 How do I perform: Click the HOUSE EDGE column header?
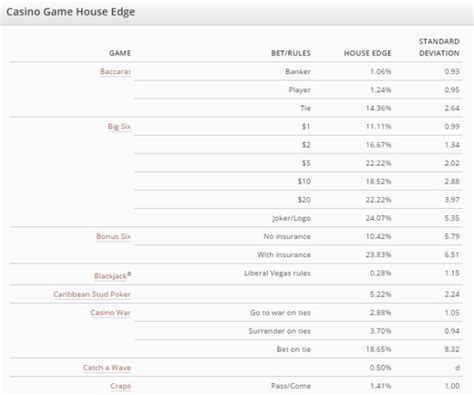tap(368, 53)
